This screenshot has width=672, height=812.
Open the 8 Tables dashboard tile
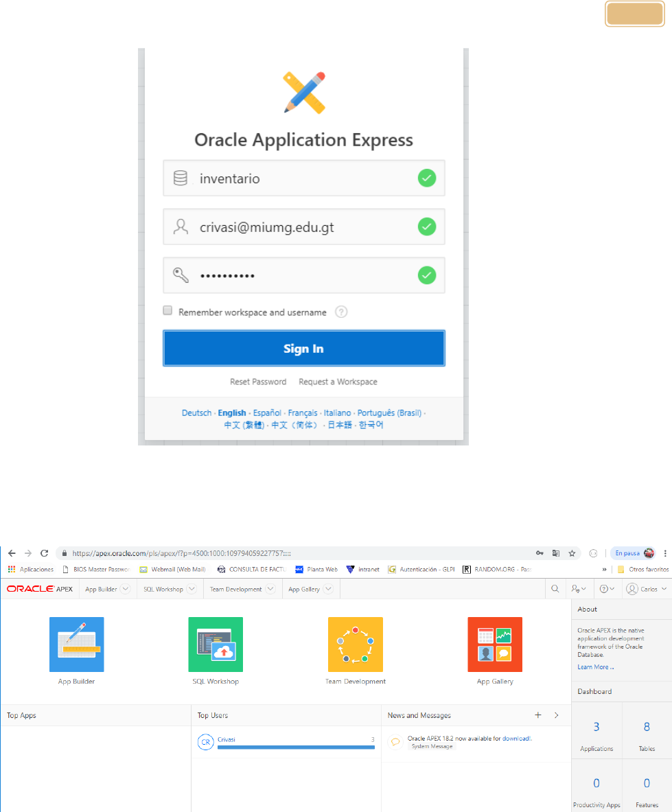647,731
